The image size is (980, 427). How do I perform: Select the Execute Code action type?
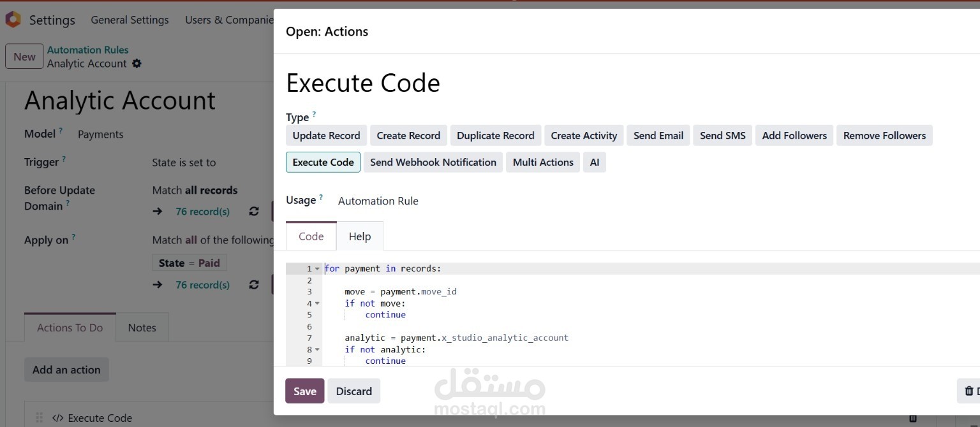pyautogui.click(x=323, y=163)
